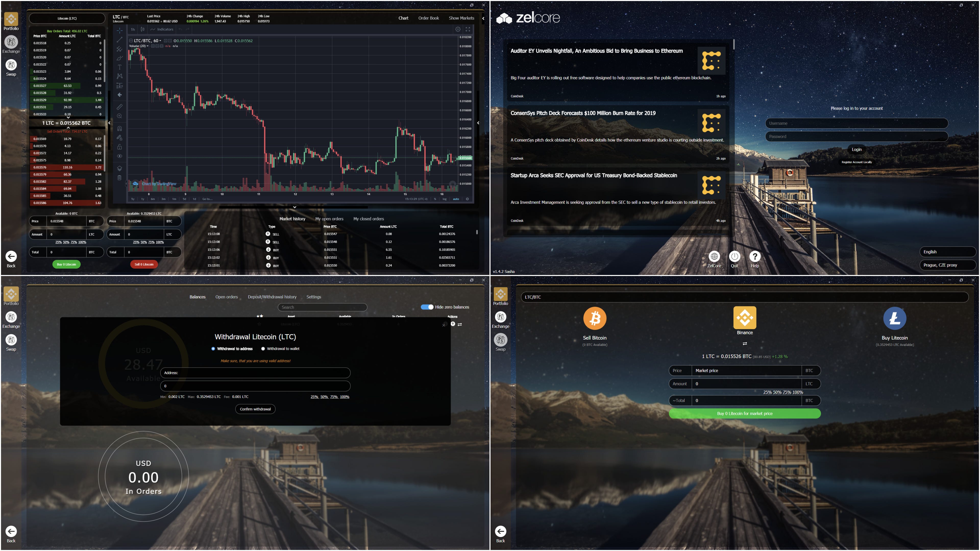
Task: Collapse chart using chevron below chart
Action: [x=295, y=207]
